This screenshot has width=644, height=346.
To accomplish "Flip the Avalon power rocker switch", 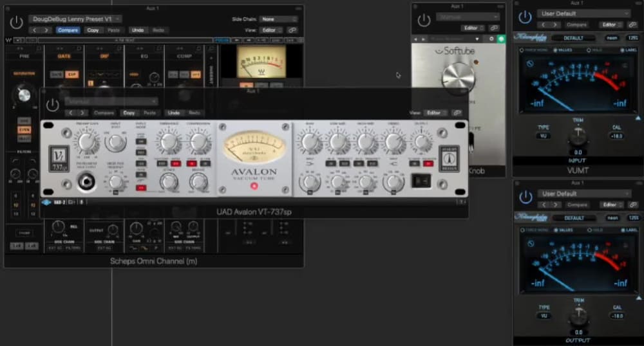I will coord(421,181).
